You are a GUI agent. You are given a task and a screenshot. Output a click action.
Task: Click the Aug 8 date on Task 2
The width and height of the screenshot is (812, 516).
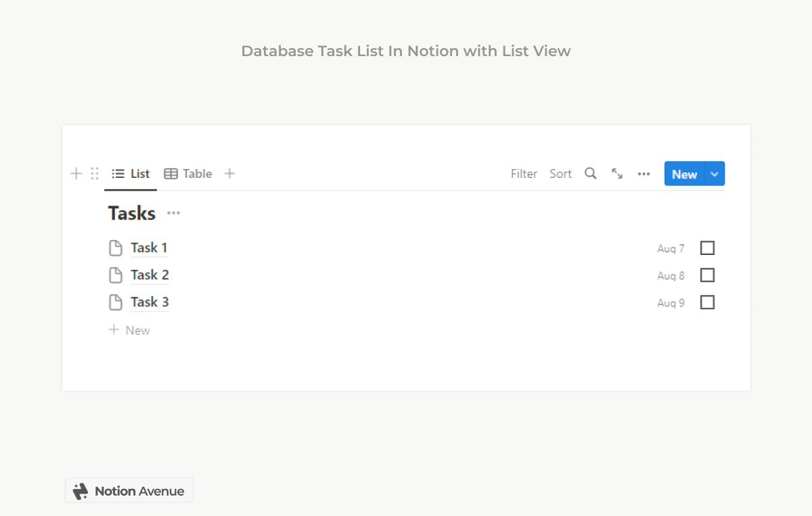pos(670,275)
